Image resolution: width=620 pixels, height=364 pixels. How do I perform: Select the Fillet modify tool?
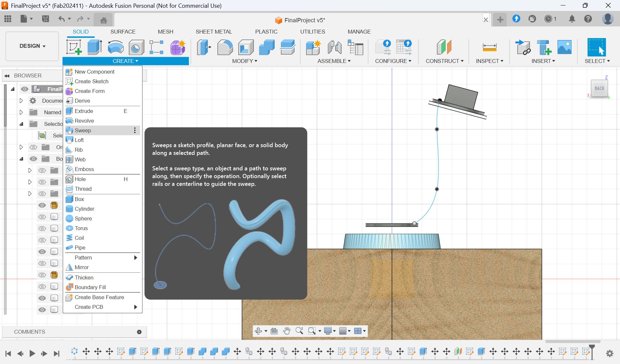225,47
